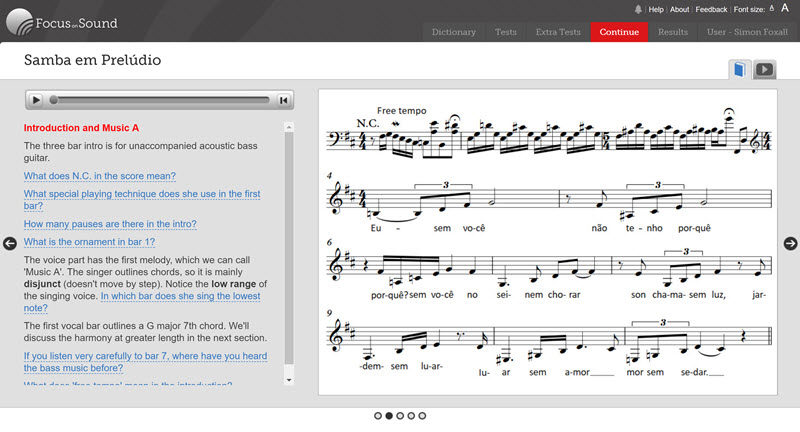Open the Help link
Screen dimensions: 800x432
(x=656, y=9)
